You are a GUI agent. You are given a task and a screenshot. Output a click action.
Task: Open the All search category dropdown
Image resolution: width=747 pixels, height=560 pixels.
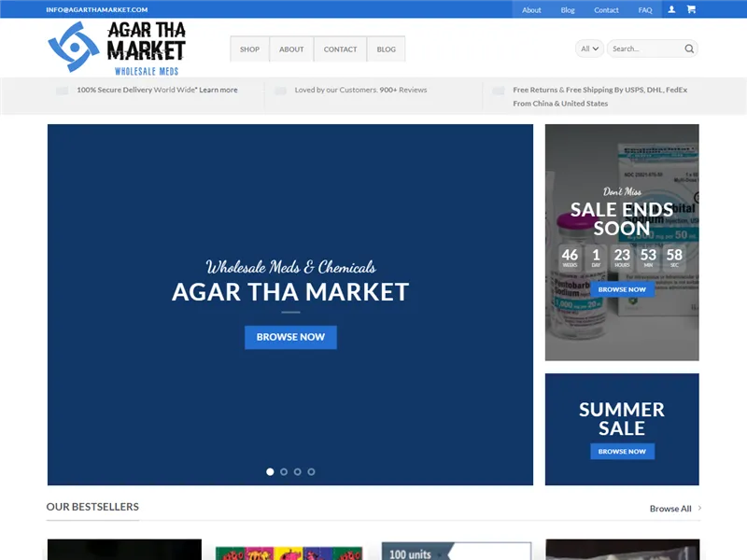tap(589, 49)
